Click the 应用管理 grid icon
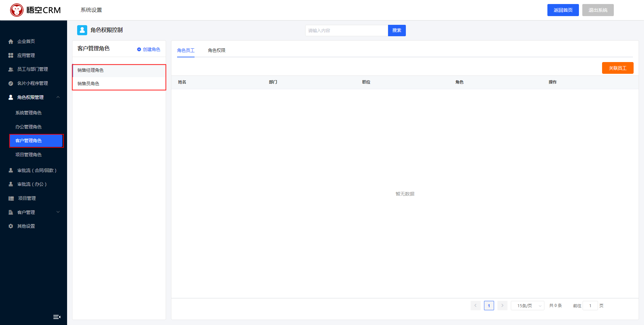The width and height of the screenshot is (644, 325). pos(11,55)
